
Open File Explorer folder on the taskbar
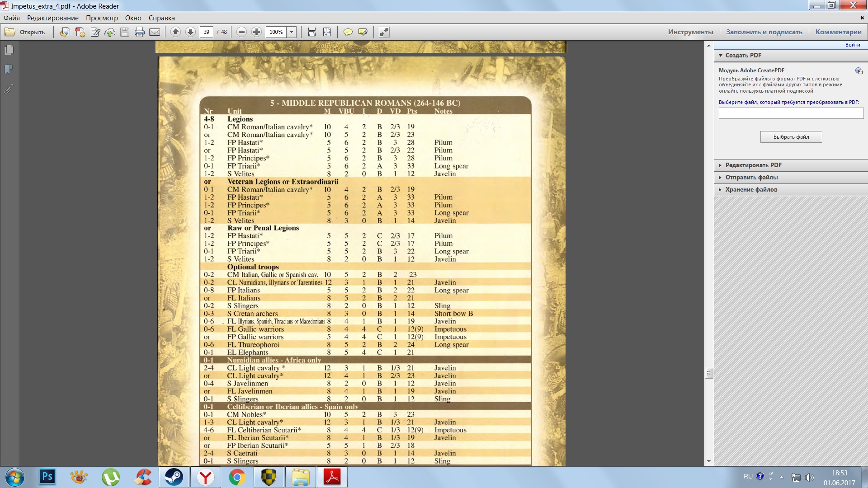coord(301,477)
